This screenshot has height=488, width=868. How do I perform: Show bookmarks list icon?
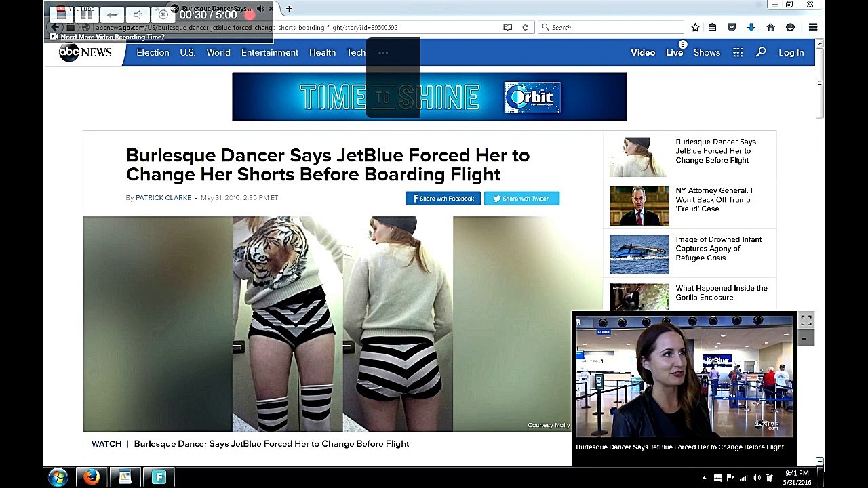click(x=712, y=27)
